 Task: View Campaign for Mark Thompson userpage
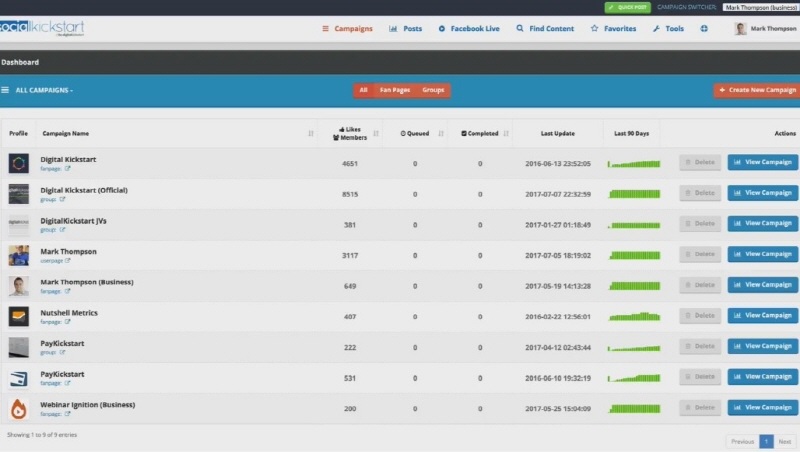click(763, 254)
